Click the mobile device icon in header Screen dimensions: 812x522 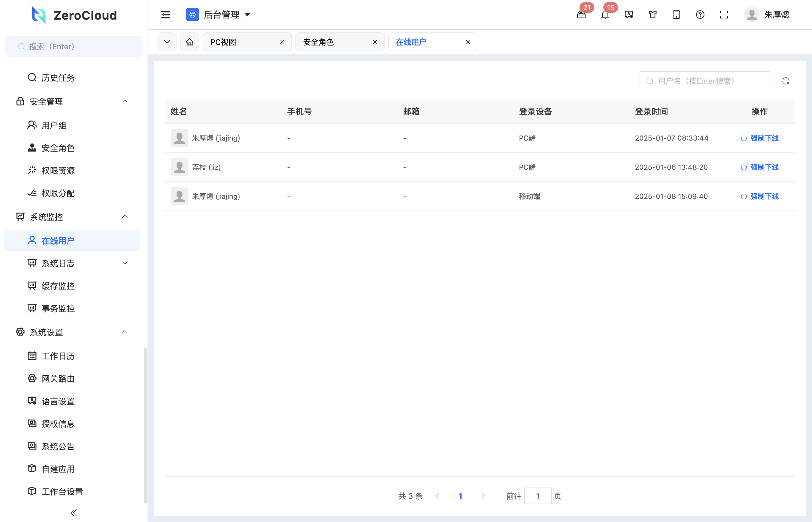pos(676,15)
